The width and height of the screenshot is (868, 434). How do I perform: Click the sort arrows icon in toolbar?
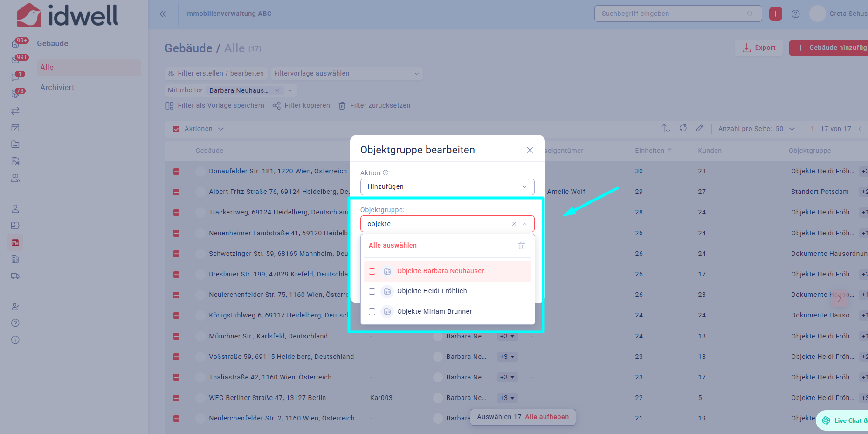(666, 128)
